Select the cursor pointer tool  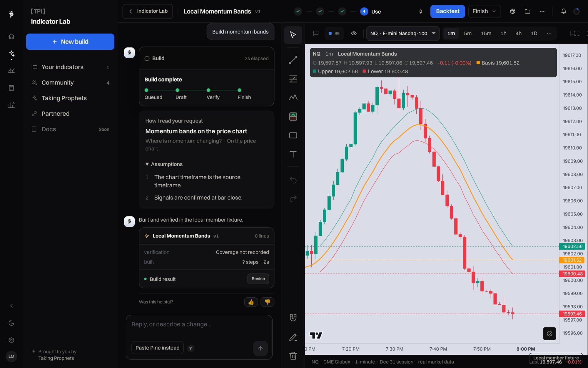pyautogui.click(x=293, y=35)
